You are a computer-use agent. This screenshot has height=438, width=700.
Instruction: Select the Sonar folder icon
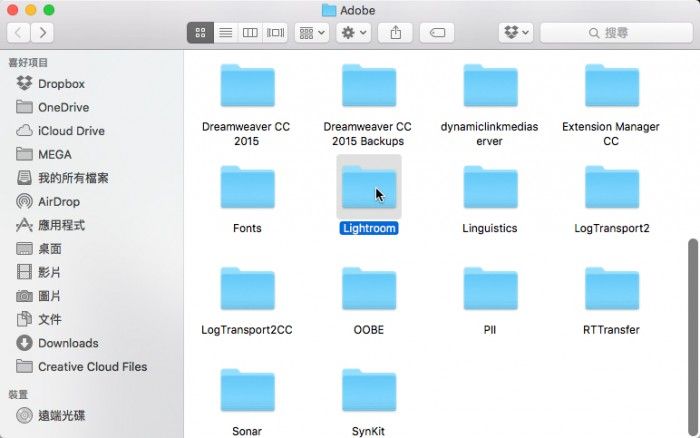pyautogui.click(x=247, y=390)
